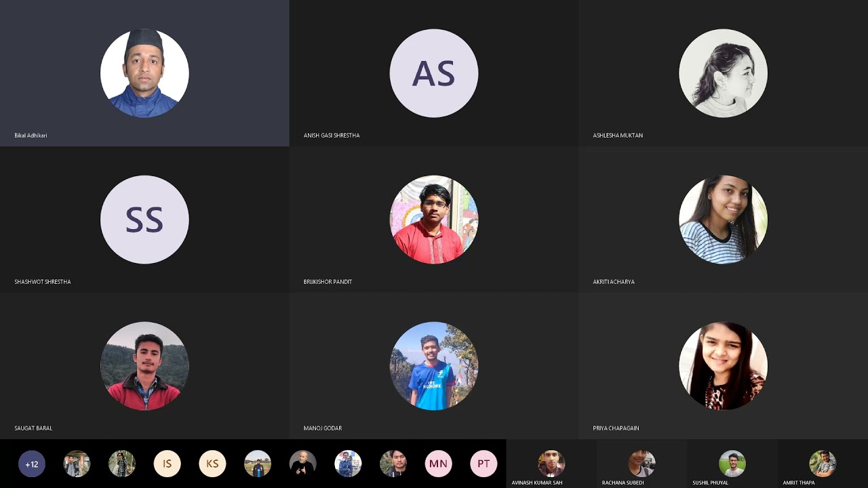
Task: Click Manoj Godar's profile photo in blue shirt
Action: point(434,366)
